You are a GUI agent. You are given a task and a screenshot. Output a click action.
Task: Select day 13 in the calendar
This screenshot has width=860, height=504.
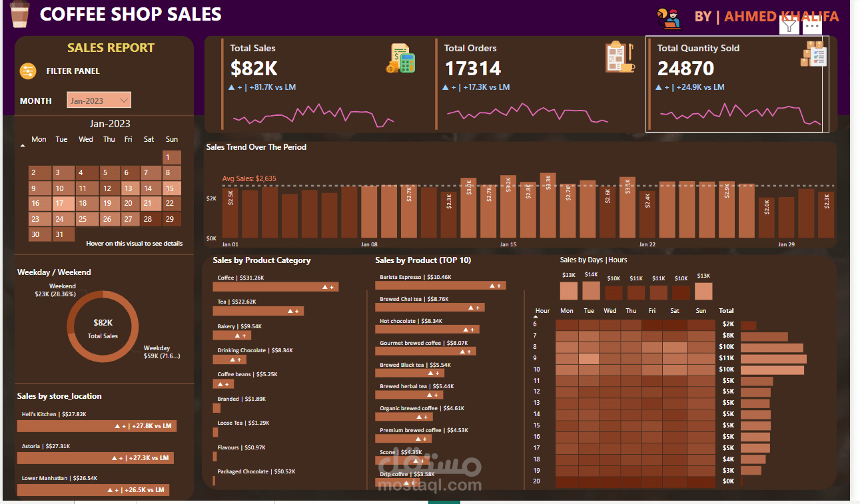point(131,188)
